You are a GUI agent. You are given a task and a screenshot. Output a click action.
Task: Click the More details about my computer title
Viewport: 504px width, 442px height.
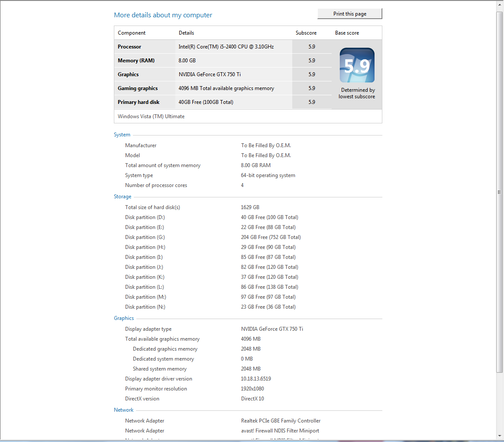coord(163,15)
